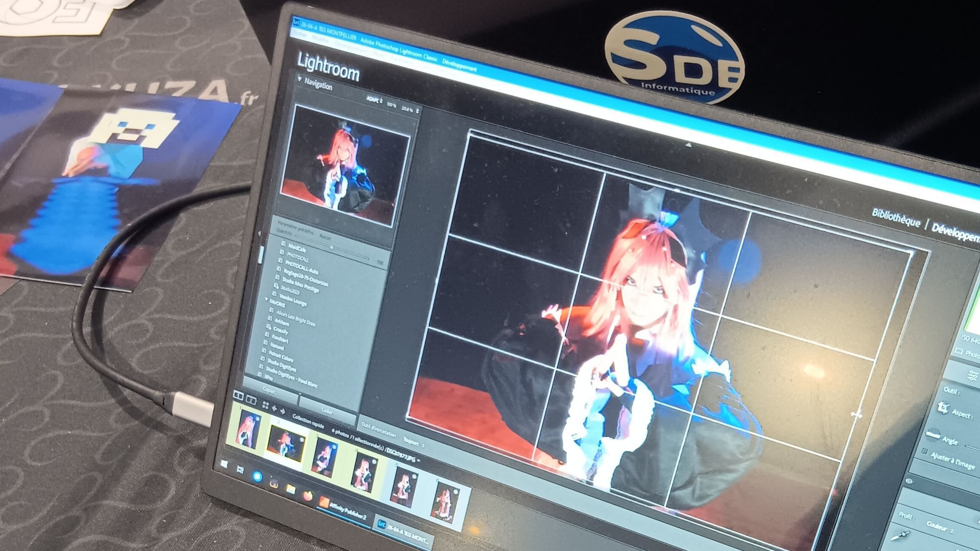Collapse the Navigation panel

click(x=299, y=79)
